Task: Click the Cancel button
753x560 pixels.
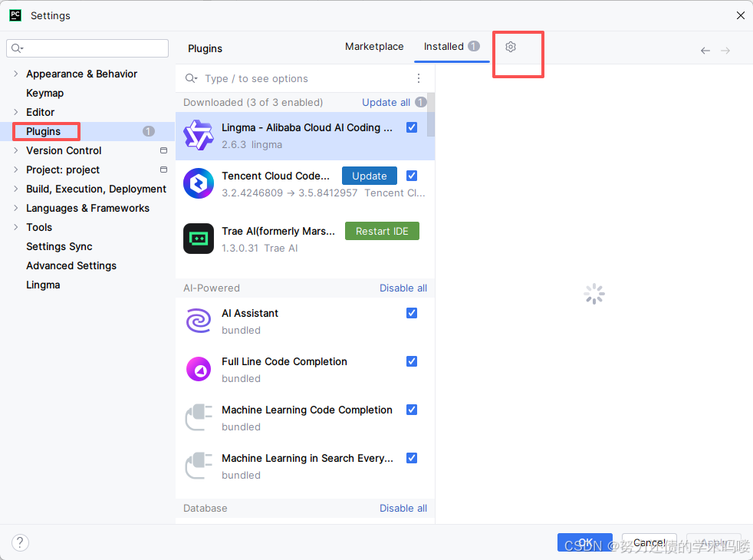Action: 649,542
